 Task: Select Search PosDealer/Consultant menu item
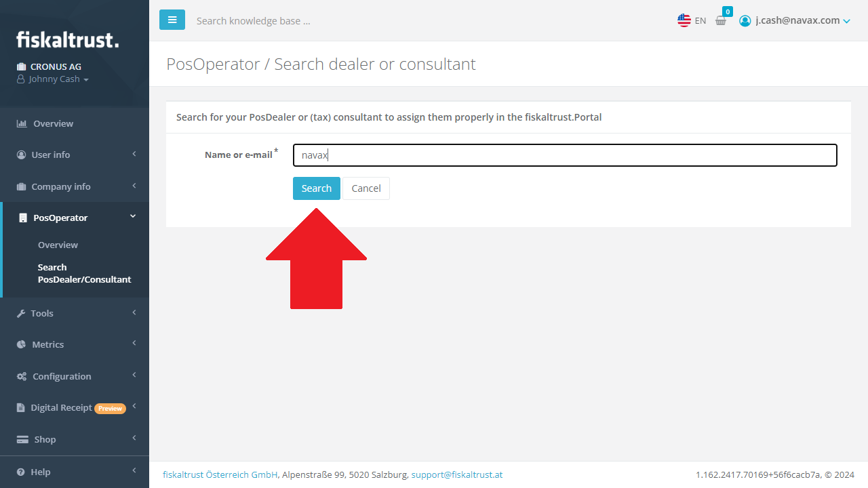tap(84, 273)
